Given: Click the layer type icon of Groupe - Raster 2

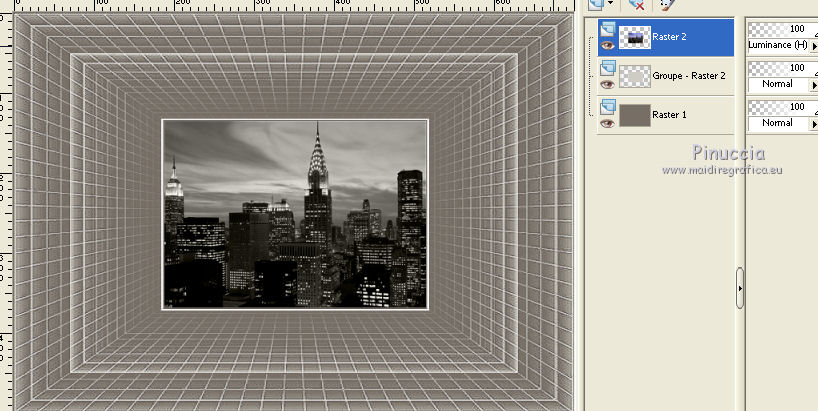Looking at the screenshot, I should click(608, 68).
